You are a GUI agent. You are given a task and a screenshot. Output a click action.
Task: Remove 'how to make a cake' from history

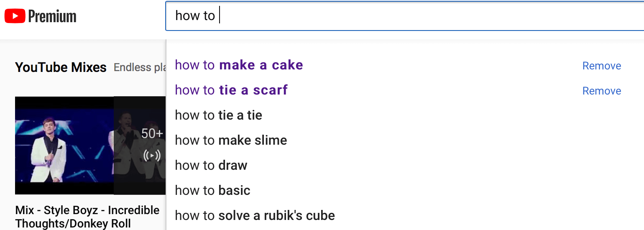click(602, 66)
